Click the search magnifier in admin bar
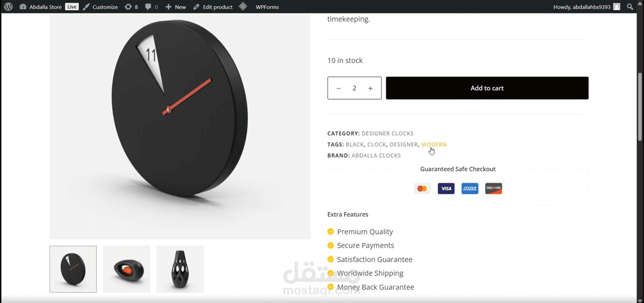 click(x=630, y=7)
